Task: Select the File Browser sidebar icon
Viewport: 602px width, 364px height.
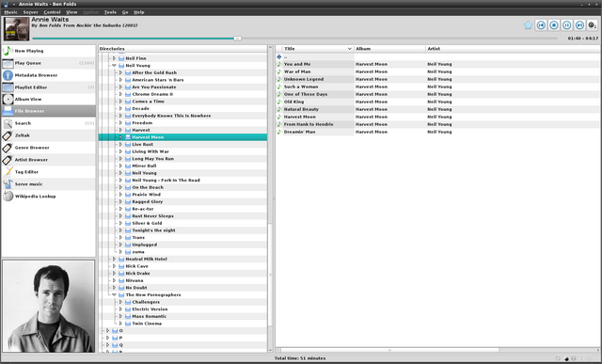Action: pyautogui.click(x=8, y=111)
